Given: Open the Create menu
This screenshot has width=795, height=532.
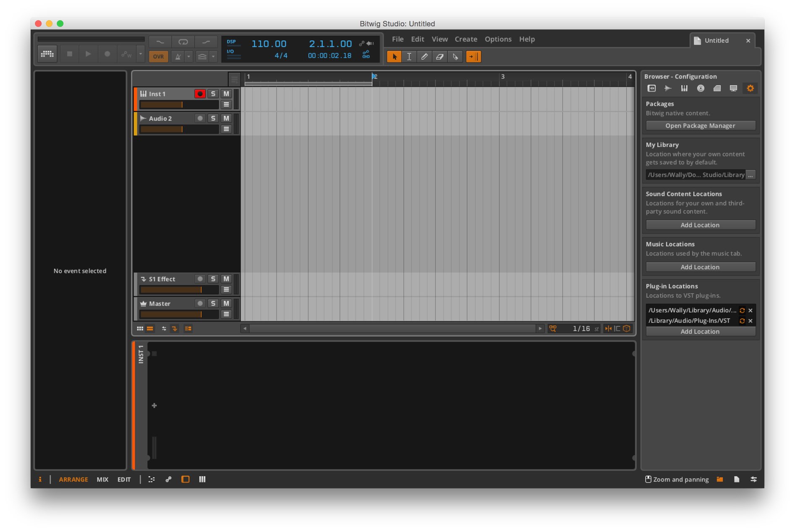Looking at the screenshot, I should 466,39.
